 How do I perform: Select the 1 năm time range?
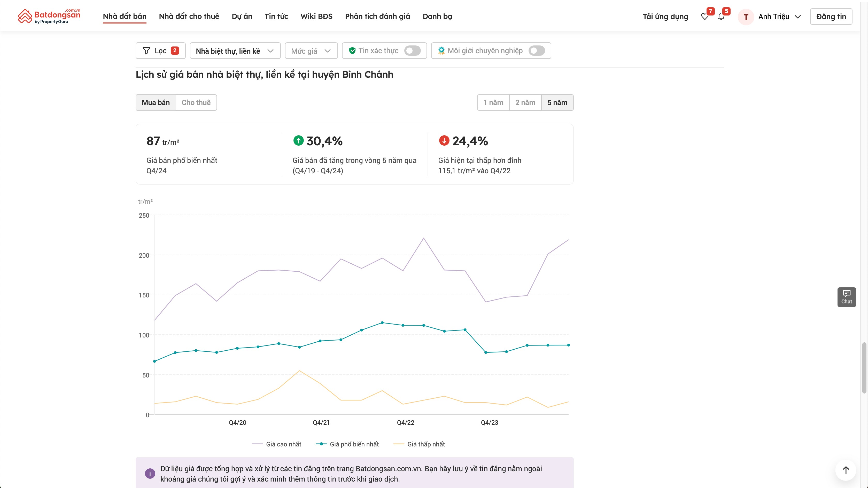[493, 103]
